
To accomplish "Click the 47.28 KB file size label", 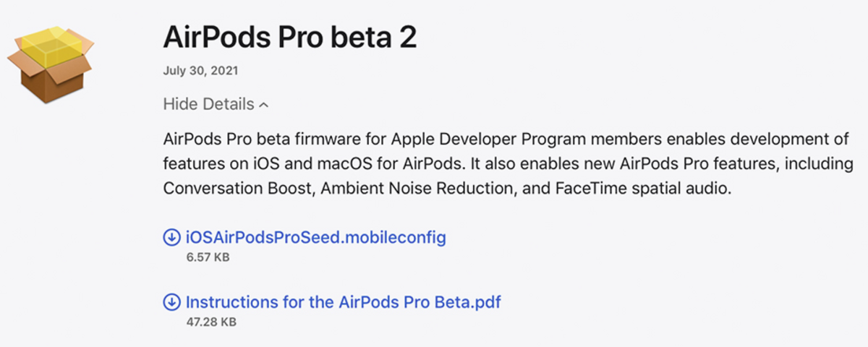I will pos(211,321).
